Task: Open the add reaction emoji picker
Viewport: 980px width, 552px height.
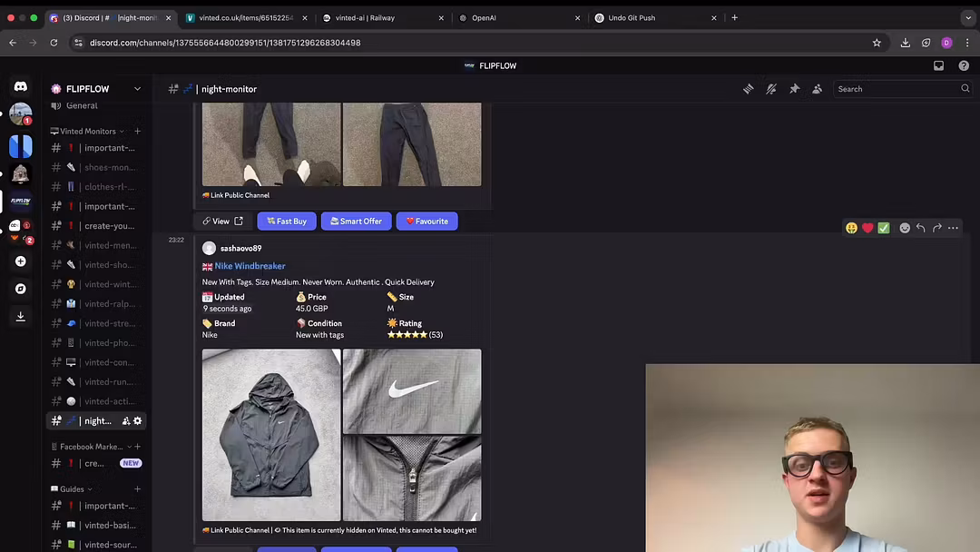Action: (905, 228)
